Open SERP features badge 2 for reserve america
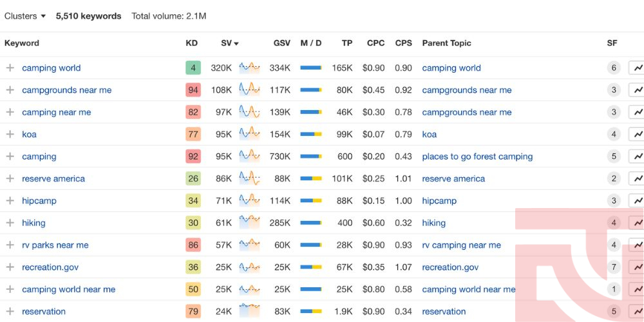The image size is (644, 322). [x=614, y=178]
